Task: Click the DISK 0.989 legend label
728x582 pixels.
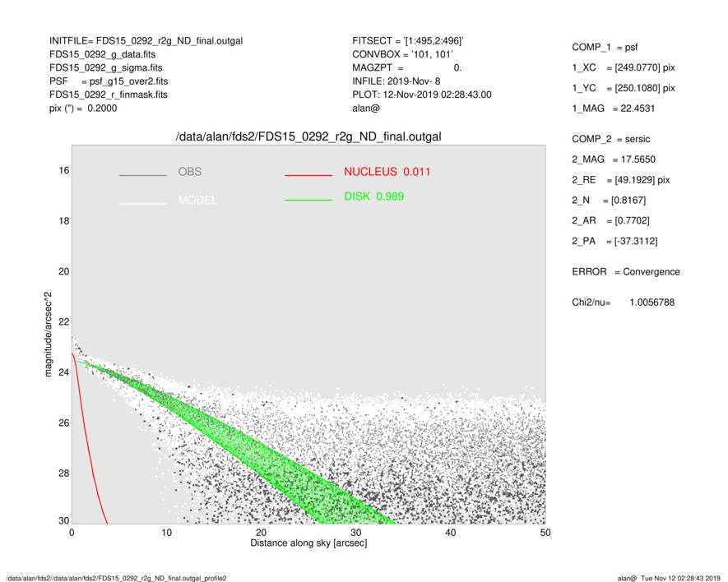Action: pyautogui.click(x=373, y=196)
